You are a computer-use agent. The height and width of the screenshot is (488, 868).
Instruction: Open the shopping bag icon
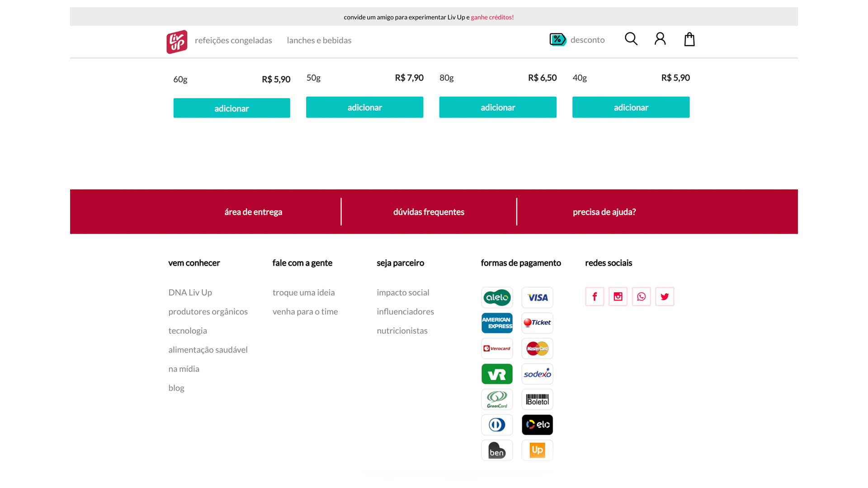pyautogui.click(x=689, y=39)
